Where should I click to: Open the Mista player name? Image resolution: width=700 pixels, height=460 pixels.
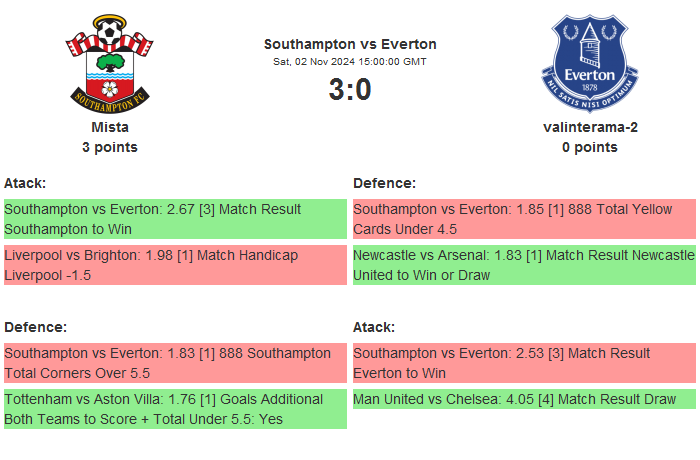click(x=110, y=127)
